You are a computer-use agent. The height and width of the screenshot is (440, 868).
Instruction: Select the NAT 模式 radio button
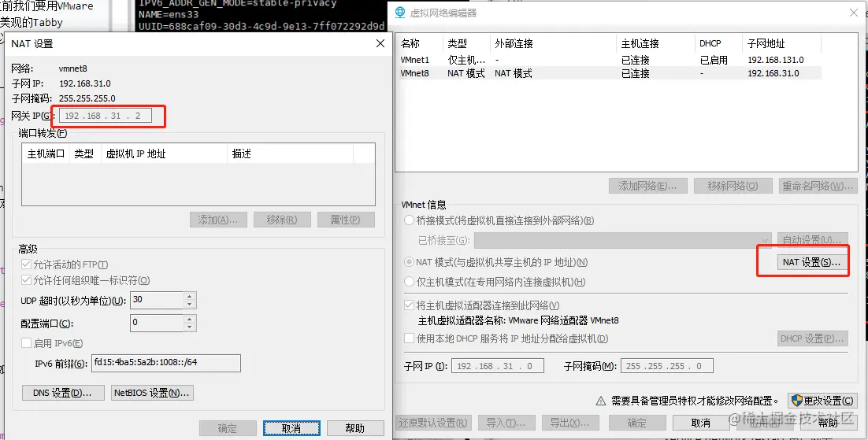(409, 262)
